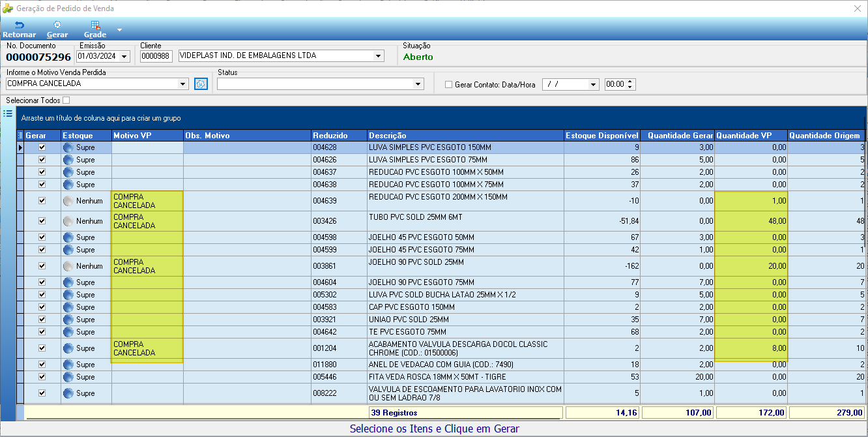Enable the Gerar Contato checkbox
This screenshot has width=868, height=437.
pos(448,84)
